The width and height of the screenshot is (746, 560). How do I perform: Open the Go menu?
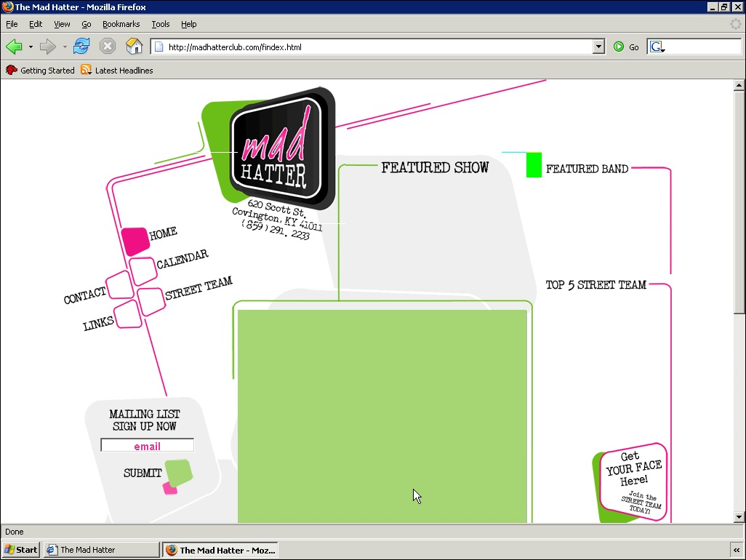click(86, 24)
